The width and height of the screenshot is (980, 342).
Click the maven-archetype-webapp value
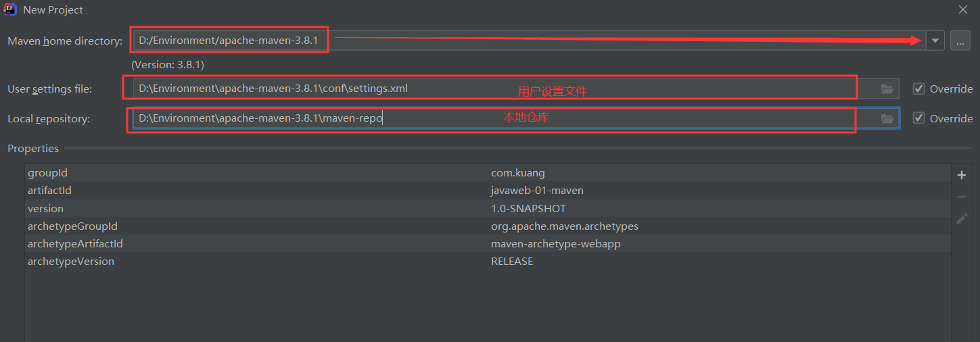(556, 243)
